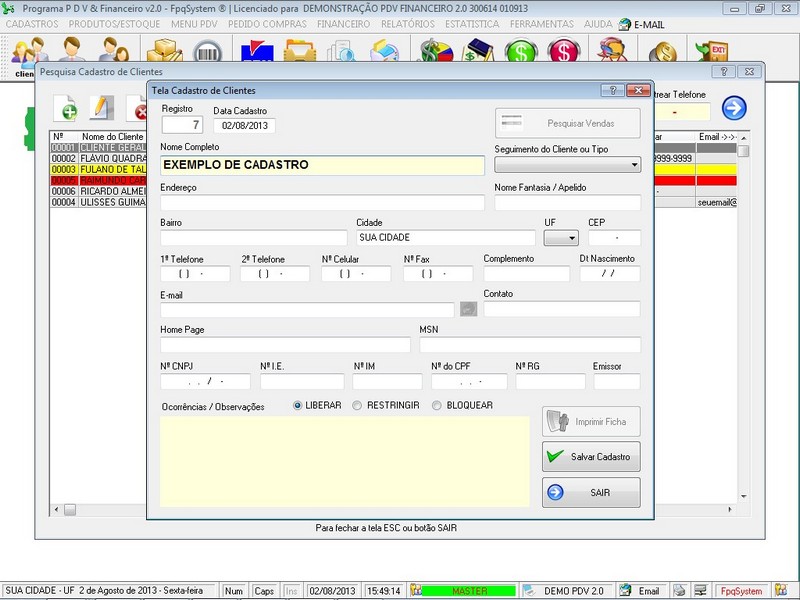800x600 pixels.
Task: Click the barcode icon in main toolbar
Action: pos(208,54)
